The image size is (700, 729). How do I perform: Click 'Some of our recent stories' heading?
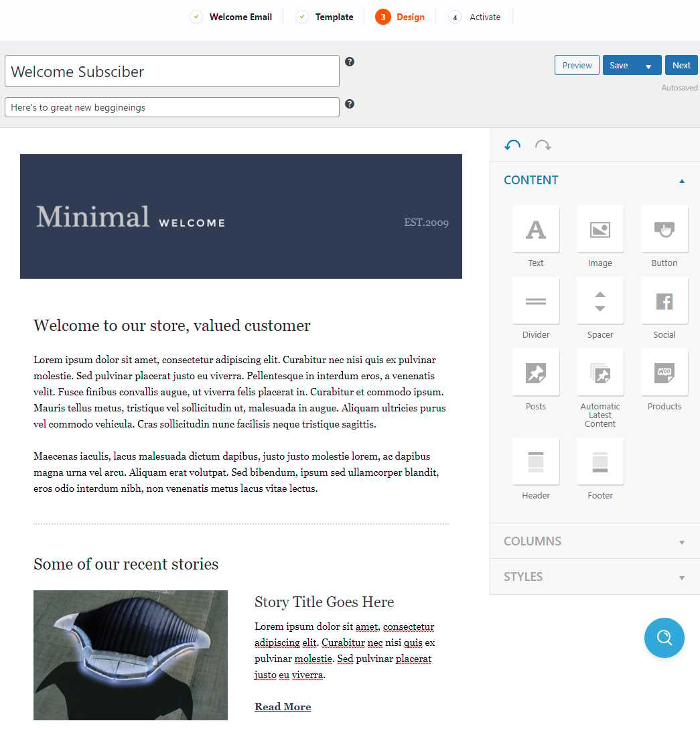pyautogui.click(x=126, y=564)
